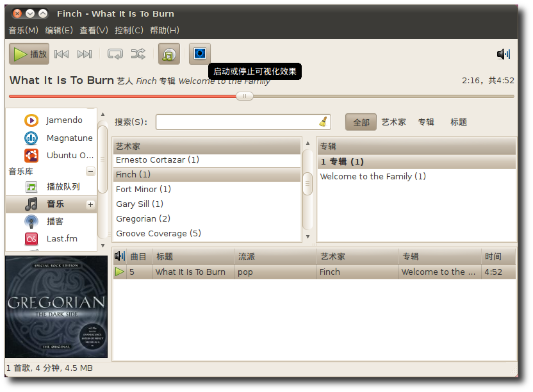533x392 pixels.
Task: Sort by 时间 duration column
Action: tap(498, 257)
